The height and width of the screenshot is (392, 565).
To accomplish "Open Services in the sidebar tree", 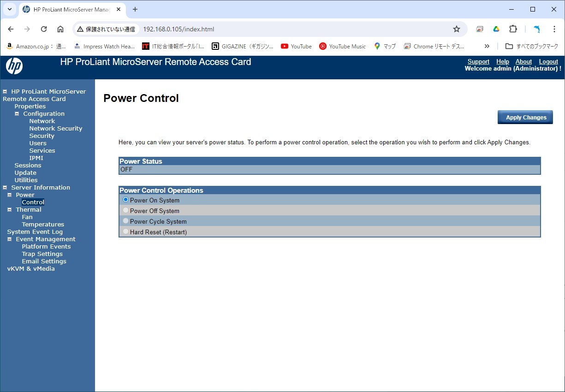I will pos(42,150).
